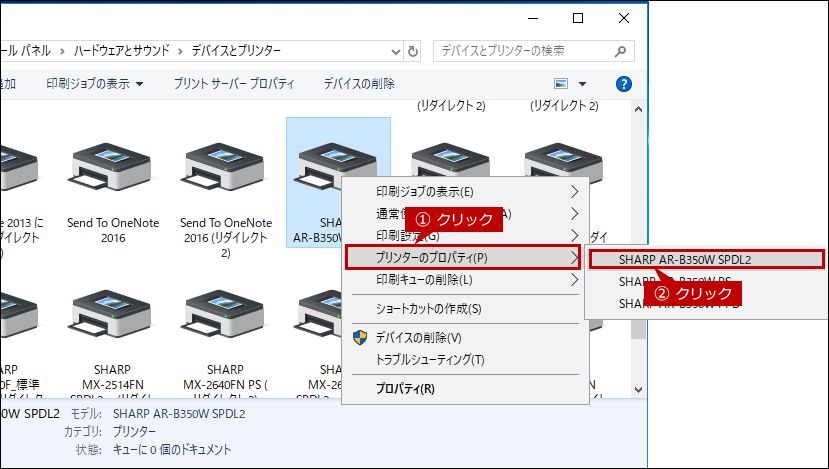Click model text SHARP AR-B350W SPDL2 in details pane
Image resolution: width=829 pixels, height=469 pixels.
(x=179, y=413)
